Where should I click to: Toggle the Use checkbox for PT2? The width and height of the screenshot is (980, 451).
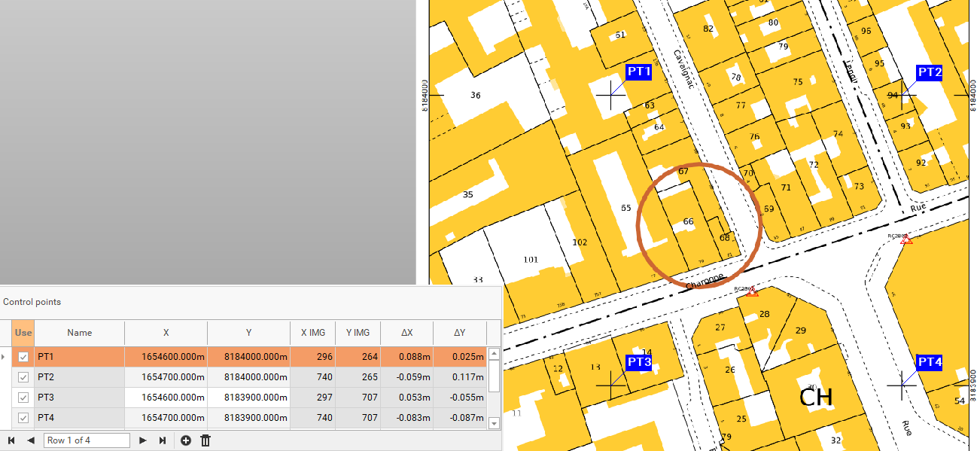[23, 377]
